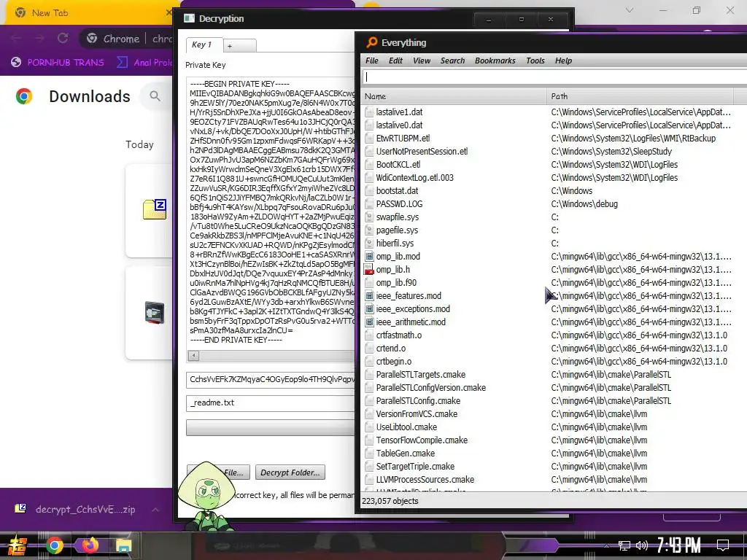Click the lastalive0.dat file icon

pos(369,125)
